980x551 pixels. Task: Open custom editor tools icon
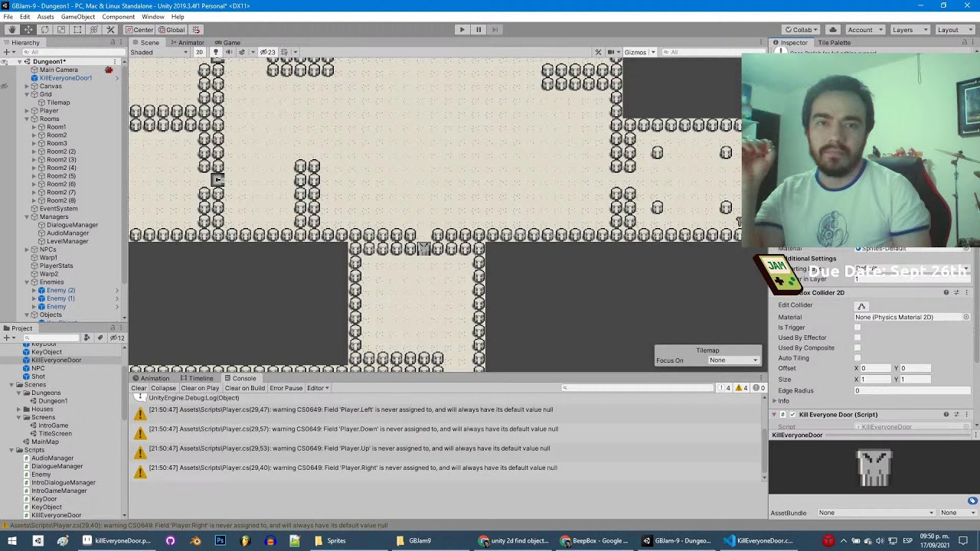point(110,30)
